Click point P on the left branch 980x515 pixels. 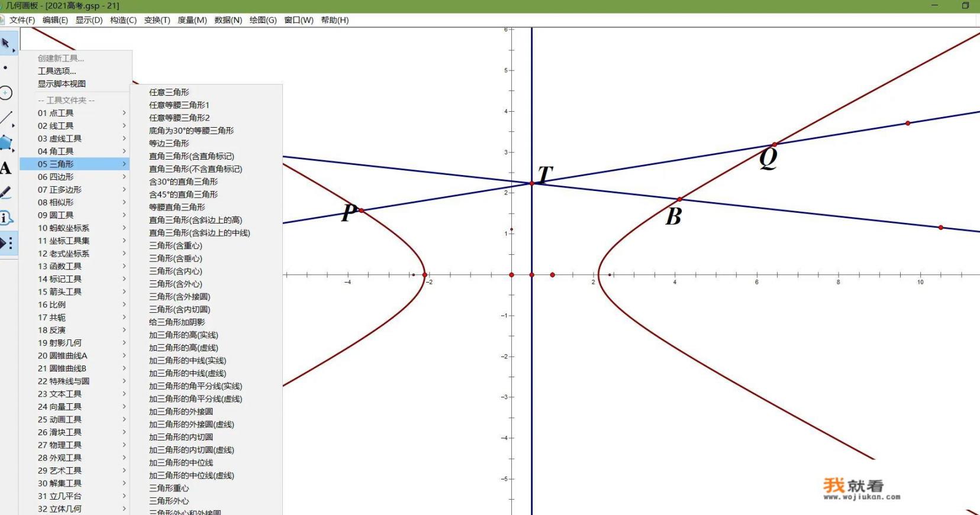tap(362, 210)
